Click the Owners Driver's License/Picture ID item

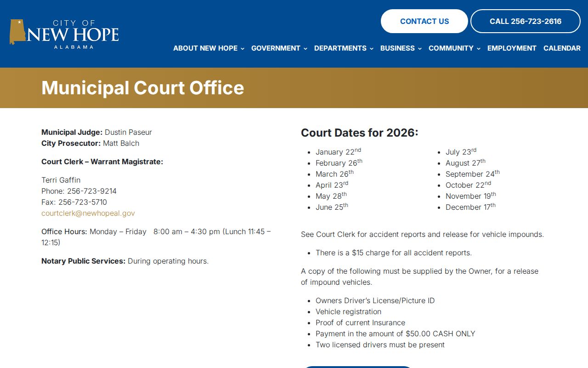(x=375, y=301)
